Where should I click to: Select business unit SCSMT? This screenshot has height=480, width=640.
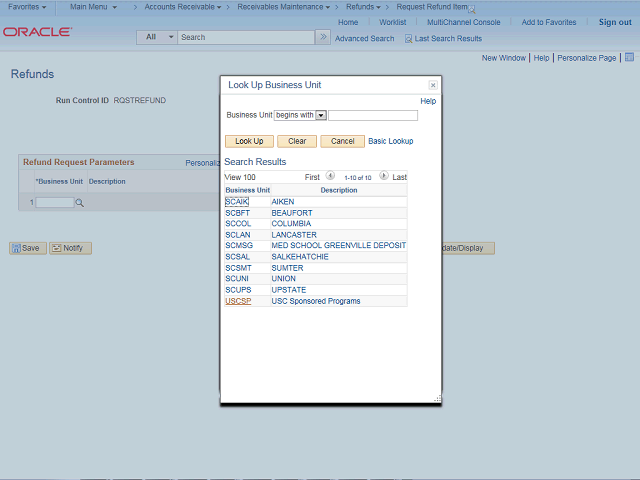tap(238, 268)
